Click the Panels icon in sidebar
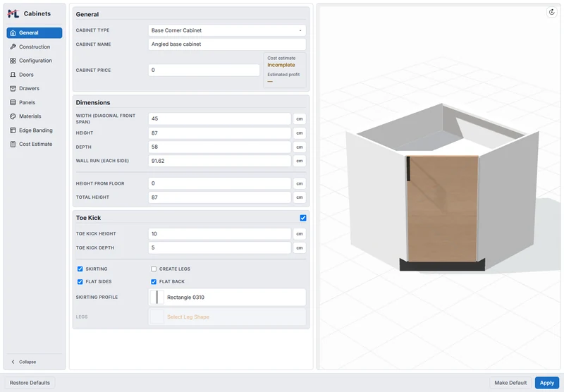Image resolution: width=564 pixels, height=392 pixels. pos(13,102)
